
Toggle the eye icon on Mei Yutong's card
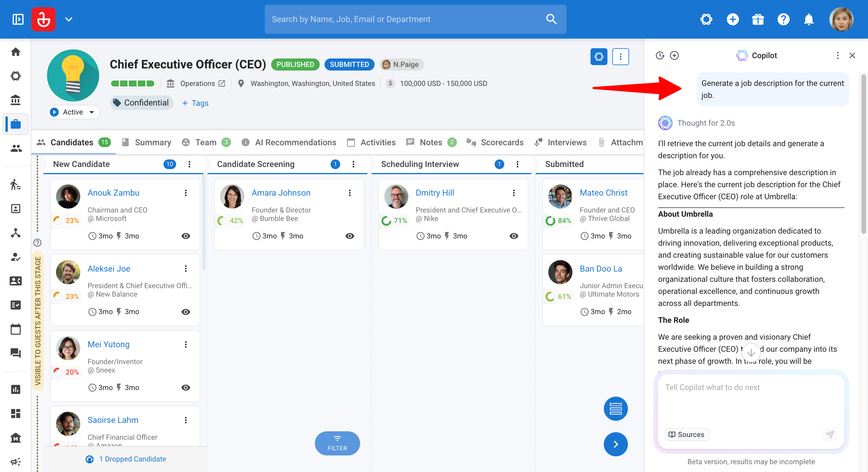186,388
